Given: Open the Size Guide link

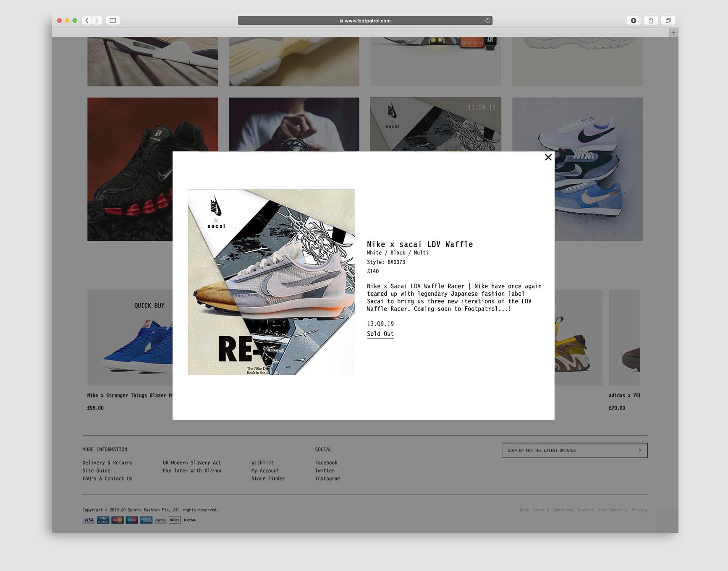Looking at the screenshot, I should tap(97, 471).
